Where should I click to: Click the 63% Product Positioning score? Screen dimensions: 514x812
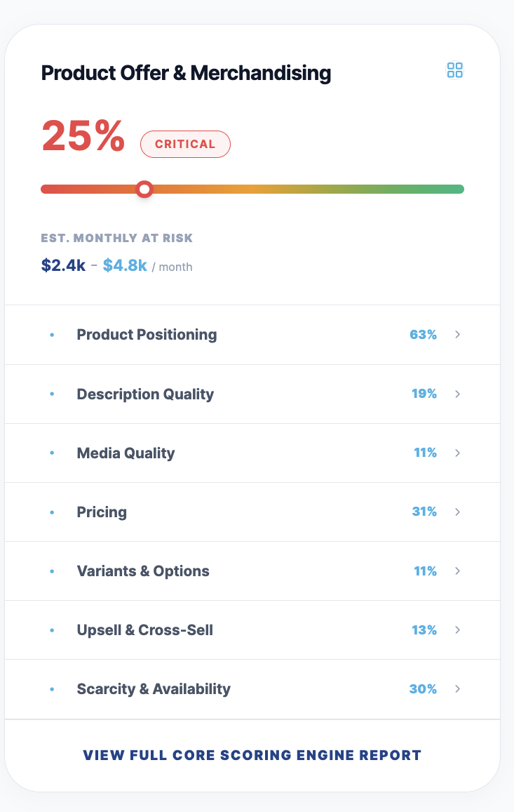click(423, 335)
